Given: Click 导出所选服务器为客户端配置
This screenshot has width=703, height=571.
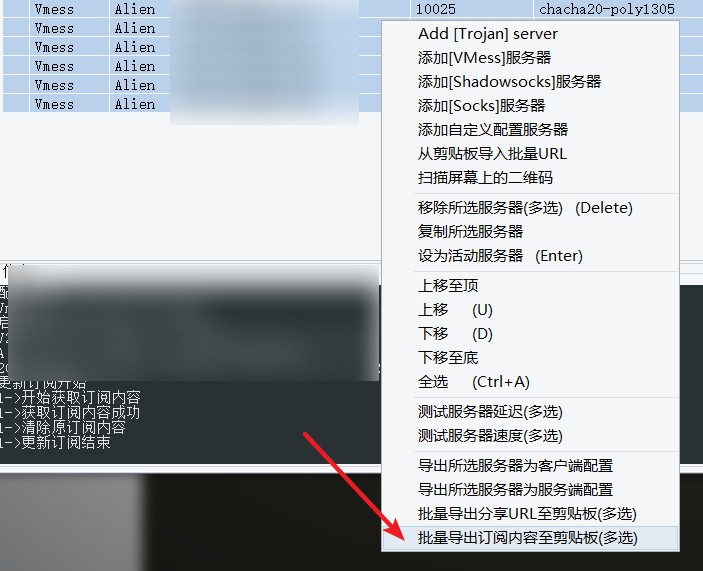Looking at the screenshot, I should click(x=530, y=466).
